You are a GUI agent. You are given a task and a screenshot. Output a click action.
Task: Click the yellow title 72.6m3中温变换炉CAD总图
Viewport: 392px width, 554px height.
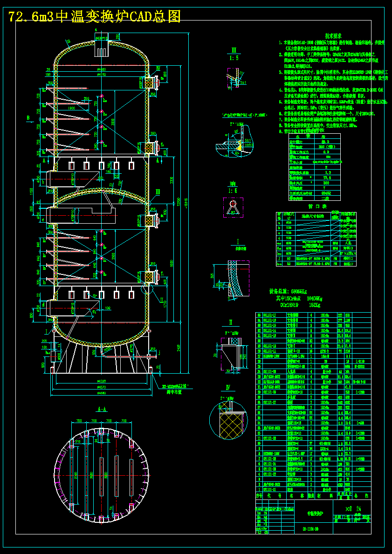(95, 16)
